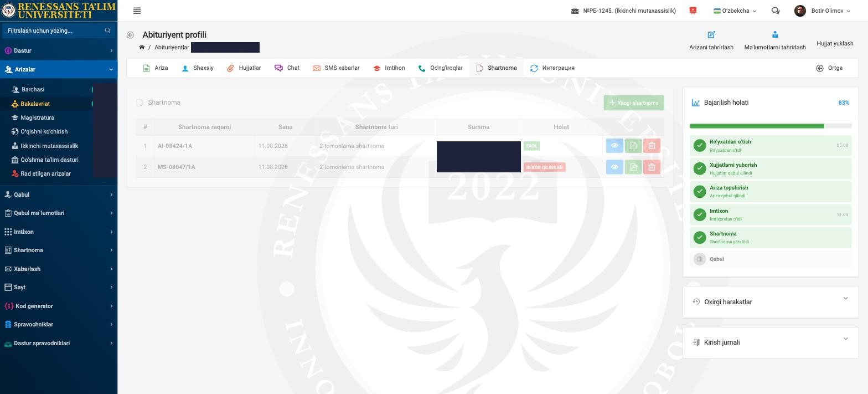Click the Shartnoma step check icon
Image resolution: width=868 pixels, height=394 pixels.
[x=700, y=237]
